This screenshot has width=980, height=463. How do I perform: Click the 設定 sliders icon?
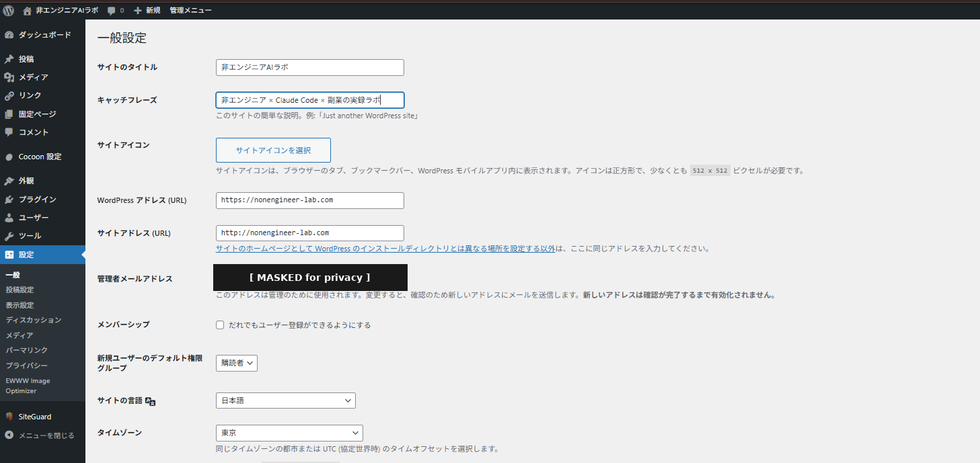click(x=9, y=255)
